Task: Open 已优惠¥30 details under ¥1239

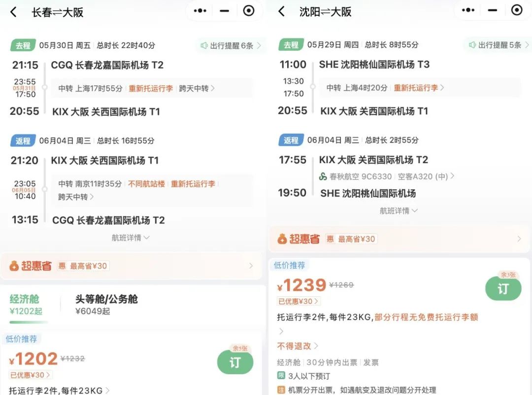Action: point(299,301)
